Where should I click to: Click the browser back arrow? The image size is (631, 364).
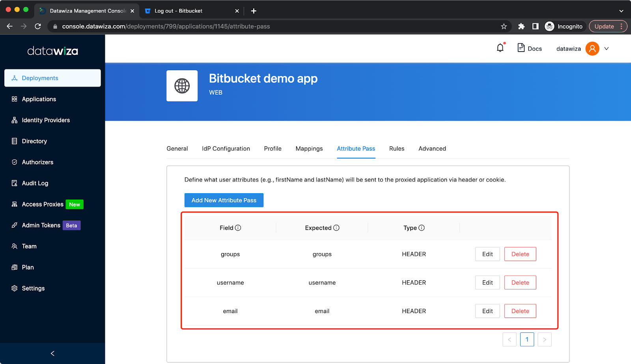[10, 26]
